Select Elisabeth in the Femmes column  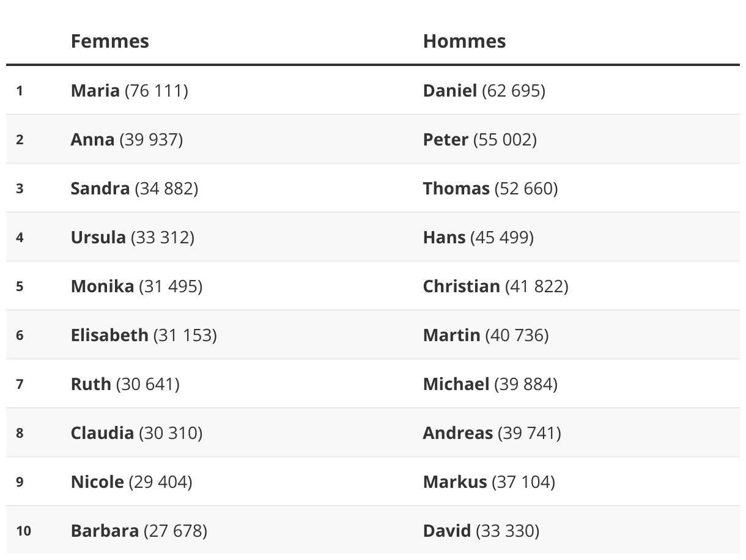pyautogui.click(x=109, y=335)
